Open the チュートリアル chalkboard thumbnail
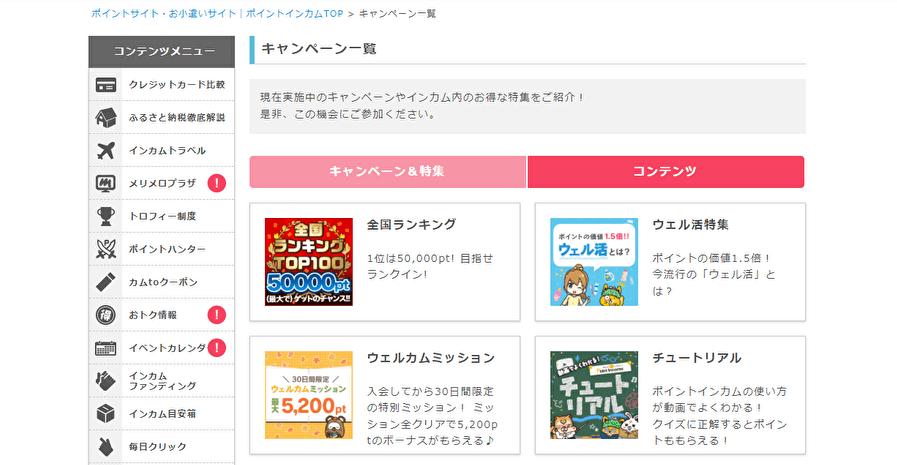Screen dimensions: 897x465 tap(594, 395)
